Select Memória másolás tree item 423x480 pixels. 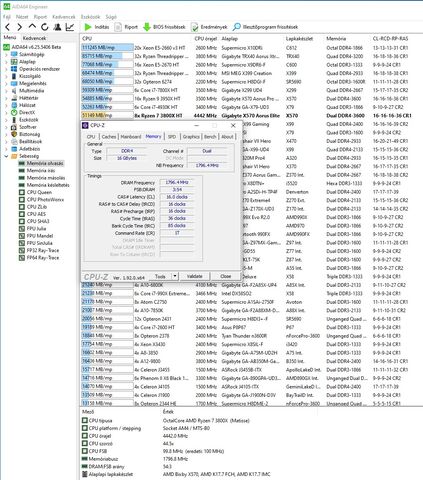[x=46, y=178]
